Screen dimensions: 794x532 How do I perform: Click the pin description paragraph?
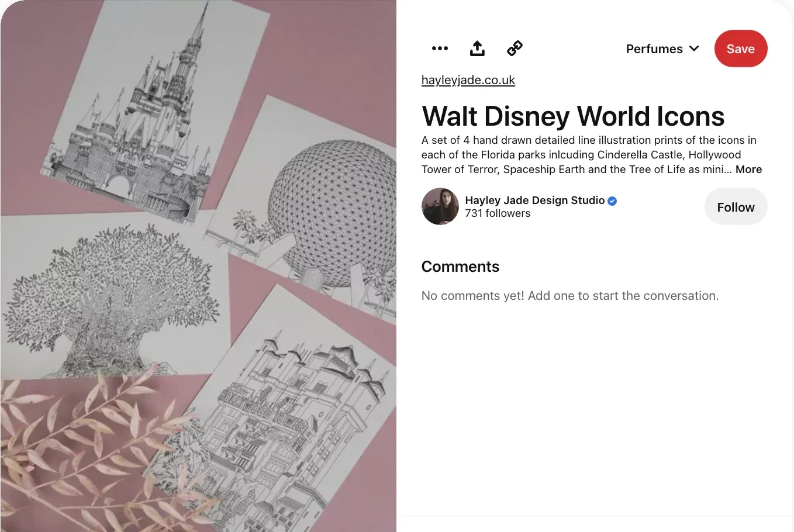point(592,155)
